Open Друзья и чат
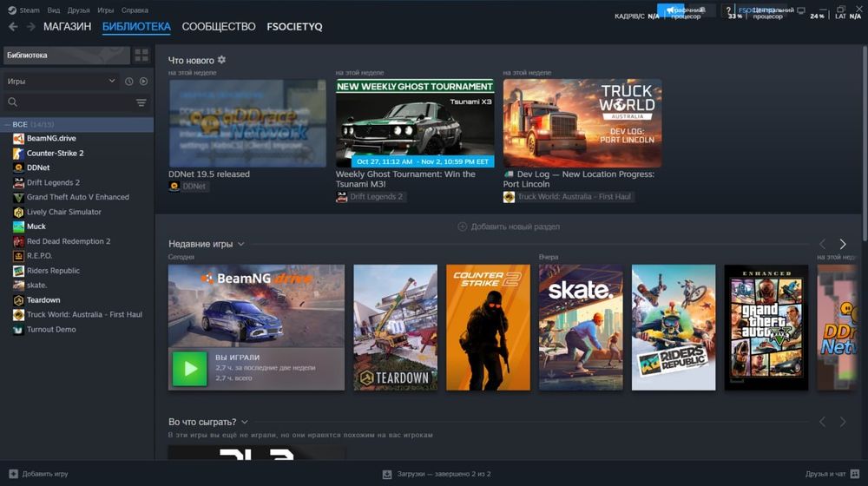This screenshot has height=486, width=868. (x=832, y=474)
